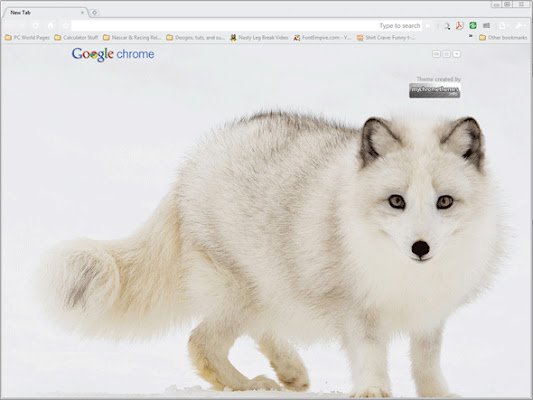Open the Shirt Crave bookmark
Image resolution: width=533 pixels, height=400 pixels.
386,37
